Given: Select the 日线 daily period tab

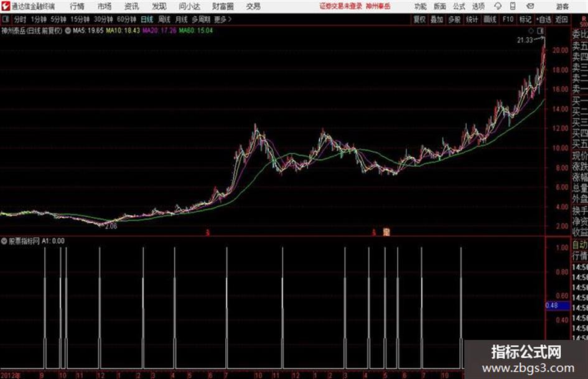Looking at the screenshot, I should 147,19.
